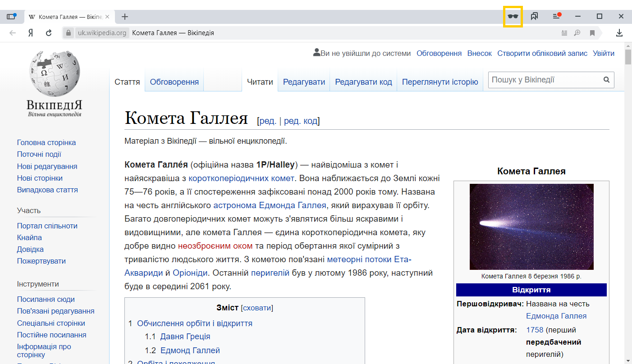This screenshot has width=632, height=364.
Task: Open the Редагувати код tab
Action: tap(363, 82)
